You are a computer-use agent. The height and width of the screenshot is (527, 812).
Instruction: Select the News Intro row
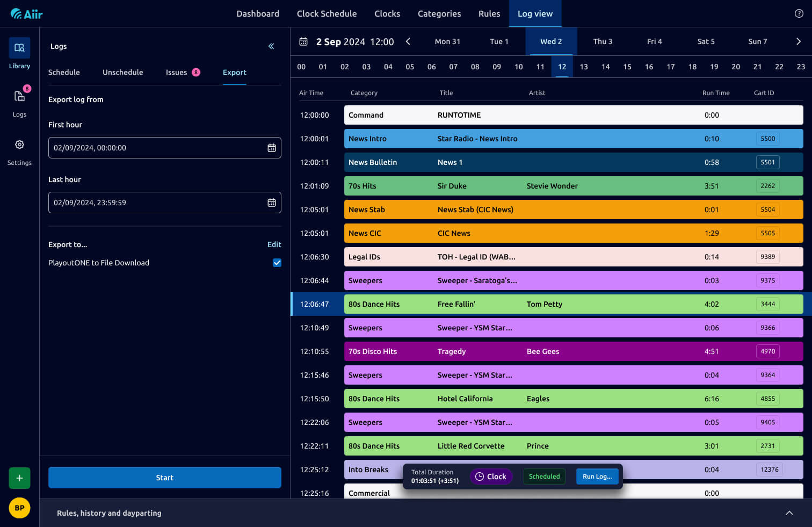pos(574,139)
